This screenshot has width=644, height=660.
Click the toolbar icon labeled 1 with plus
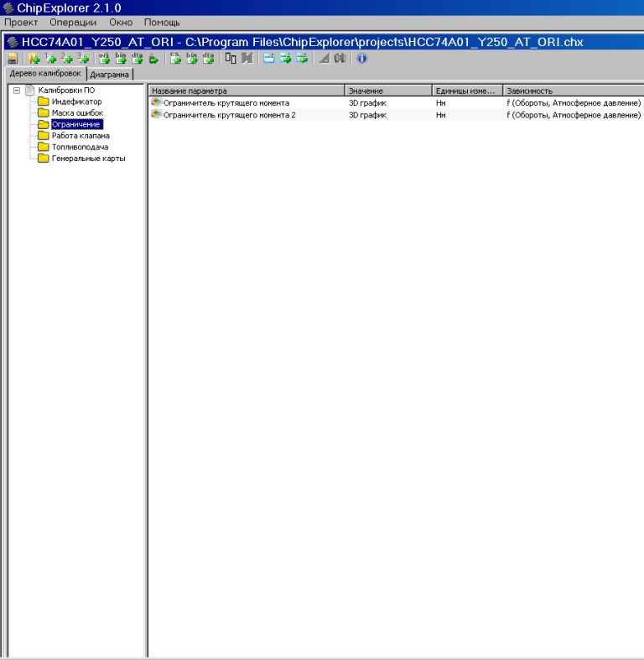[x=51, y=59]
